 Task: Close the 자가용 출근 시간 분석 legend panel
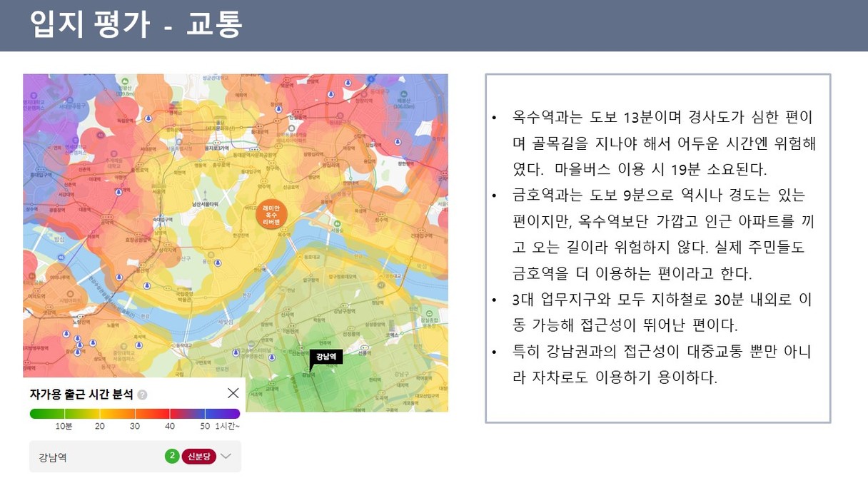click(x=233, y=393)
